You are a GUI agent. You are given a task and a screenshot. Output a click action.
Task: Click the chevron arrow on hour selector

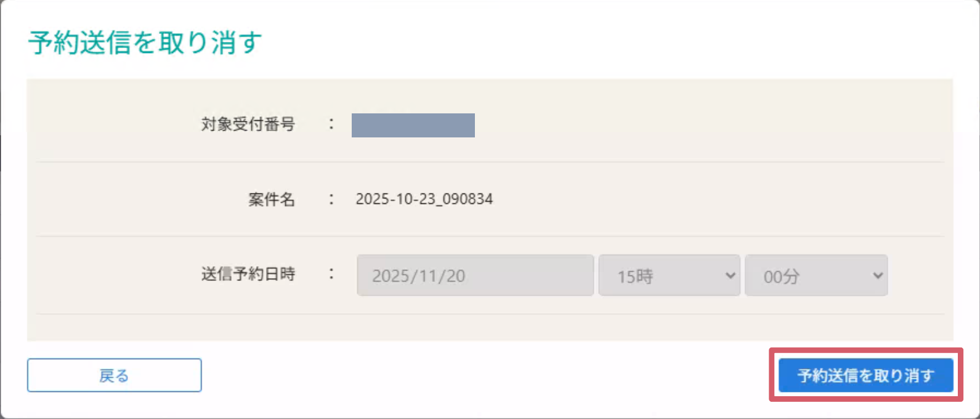[x=730, y=275]
